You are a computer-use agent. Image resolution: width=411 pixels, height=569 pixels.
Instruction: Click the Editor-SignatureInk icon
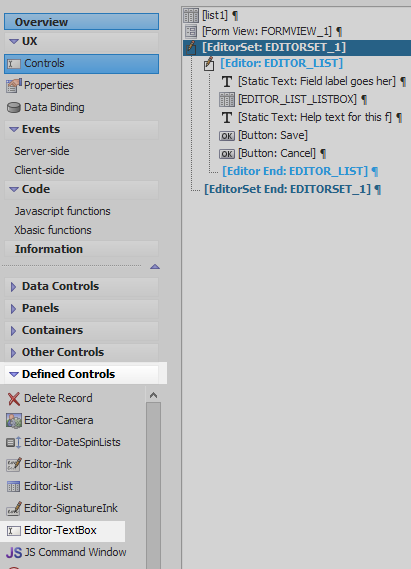(14, 508)
